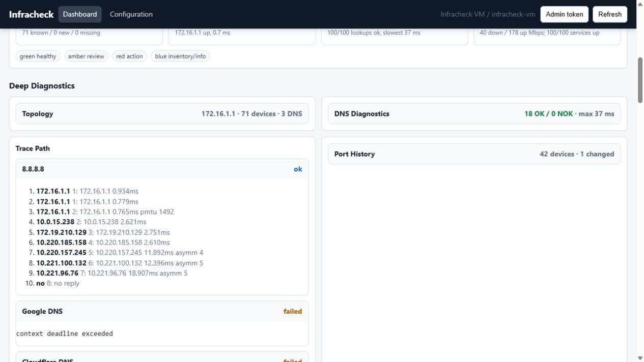Click '100/100 lookups ok, slowest 37 ms' text
The height and width of the screenshot is (362, 644).
click(374, 33)
